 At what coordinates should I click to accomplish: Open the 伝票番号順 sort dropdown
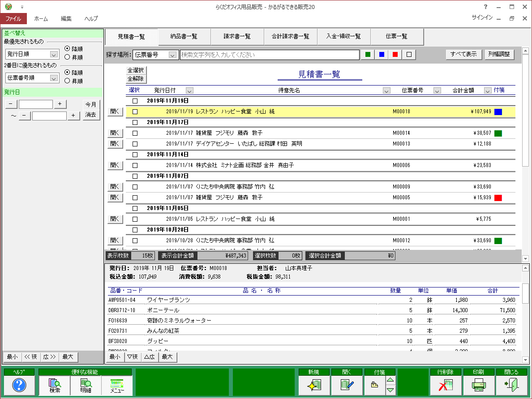coord(54,78)
